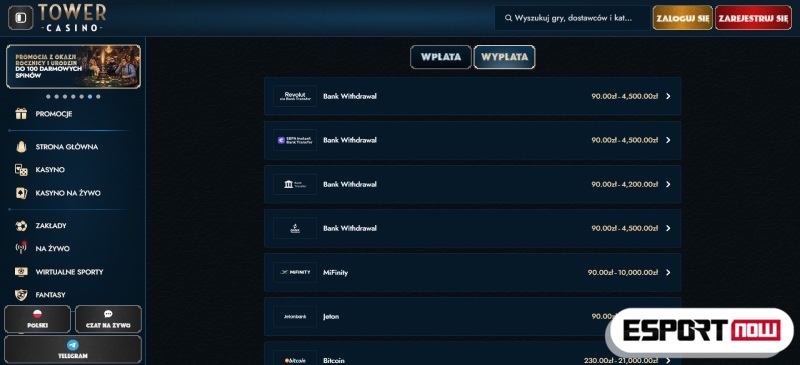Open Kasyno na żywo section
This screenshot has width=800, height=365.
click(68, 193)
